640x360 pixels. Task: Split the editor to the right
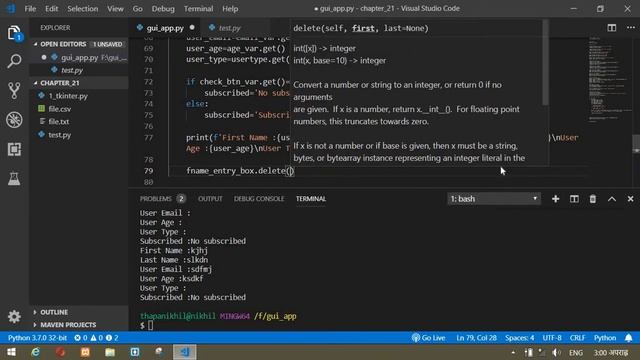pyautogui.click(x=611, y=28)
